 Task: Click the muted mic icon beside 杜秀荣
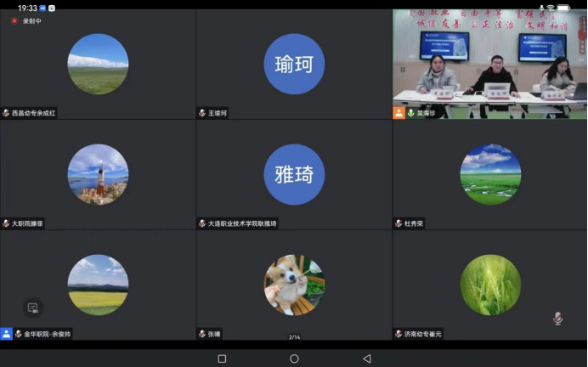[x=399, y=223]
